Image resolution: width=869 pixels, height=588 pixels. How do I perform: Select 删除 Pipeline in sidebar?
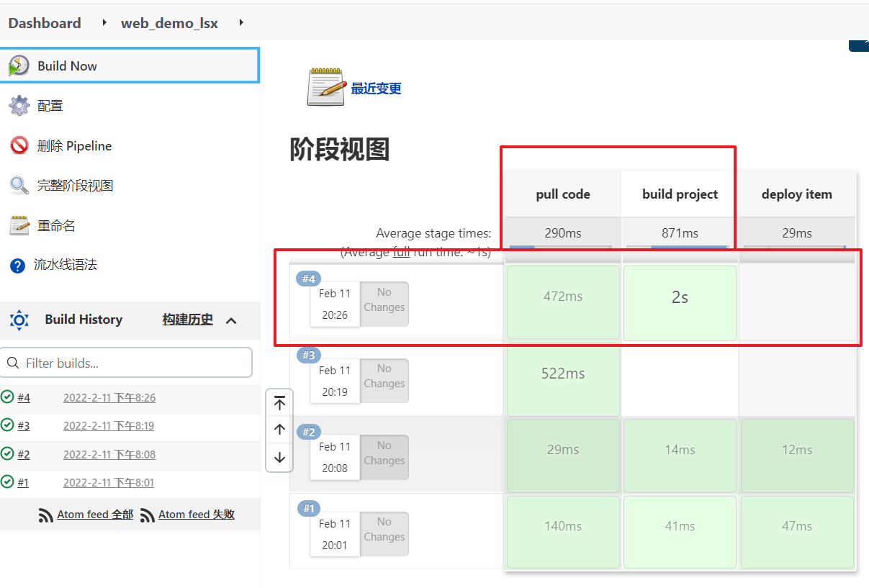pos(75,146)
